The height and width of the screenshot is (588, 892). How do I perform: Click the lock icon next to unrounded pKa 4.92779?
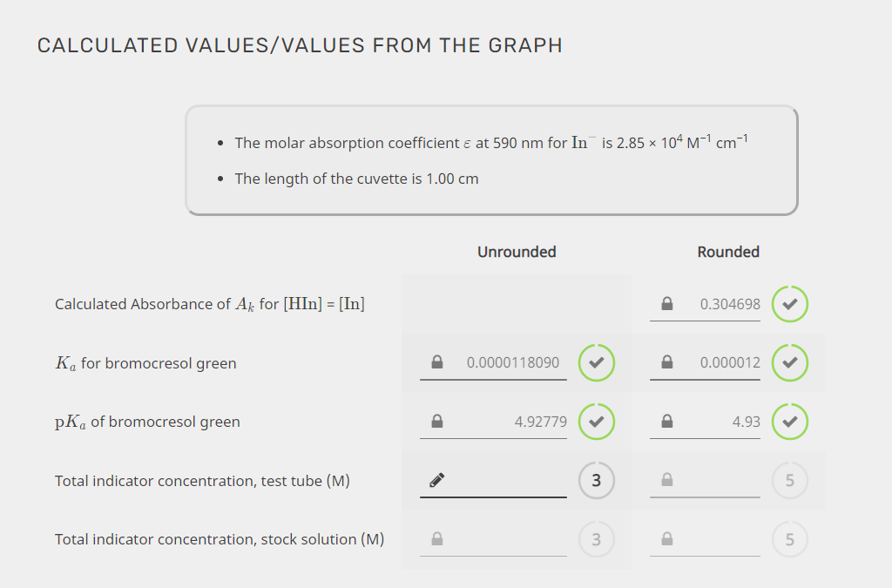tap(436, 422)
